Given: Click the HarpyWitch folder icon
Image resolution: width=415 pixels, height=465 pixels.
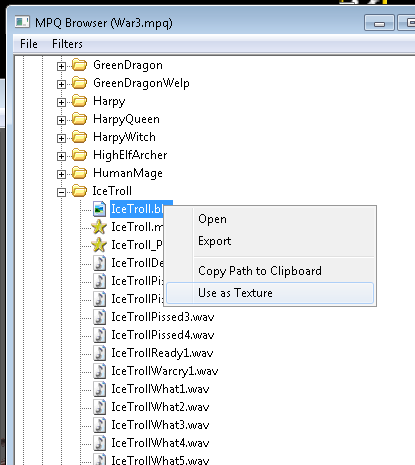Looking at the screenshot, I should click(79, 137).
